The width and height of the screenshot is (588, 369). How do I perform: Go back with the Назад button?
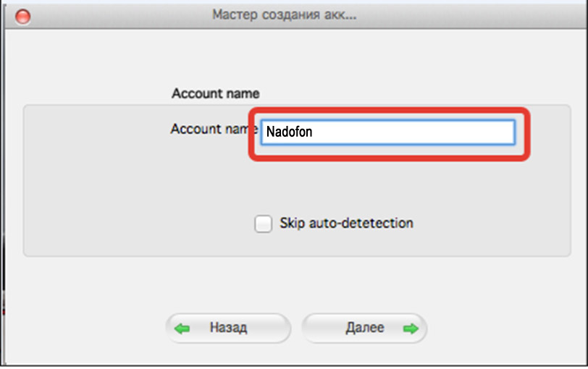tap(228, 328)
